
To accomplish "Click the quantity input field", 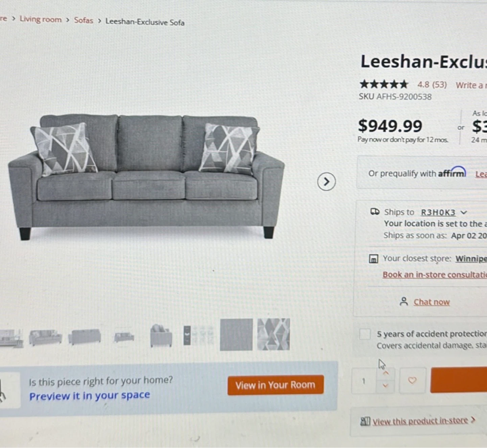I will [364, 381].
